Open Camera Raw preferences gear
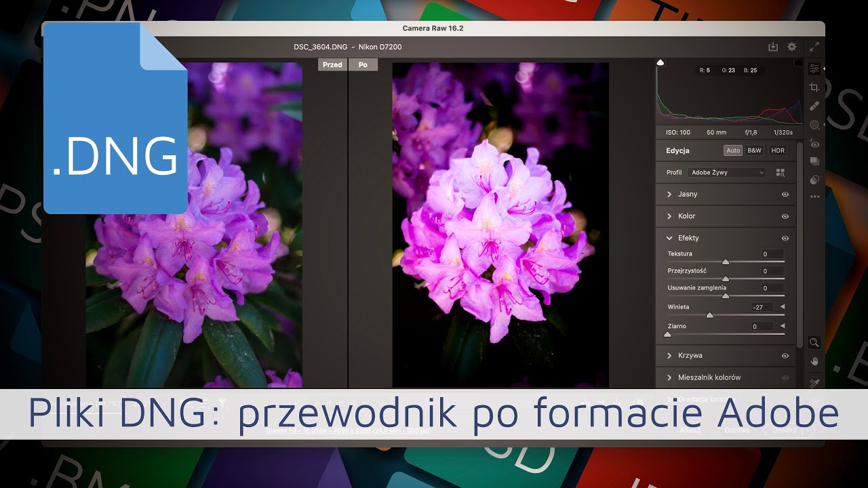The height and width of the screenshot is (488, 868). pos(791,47)
